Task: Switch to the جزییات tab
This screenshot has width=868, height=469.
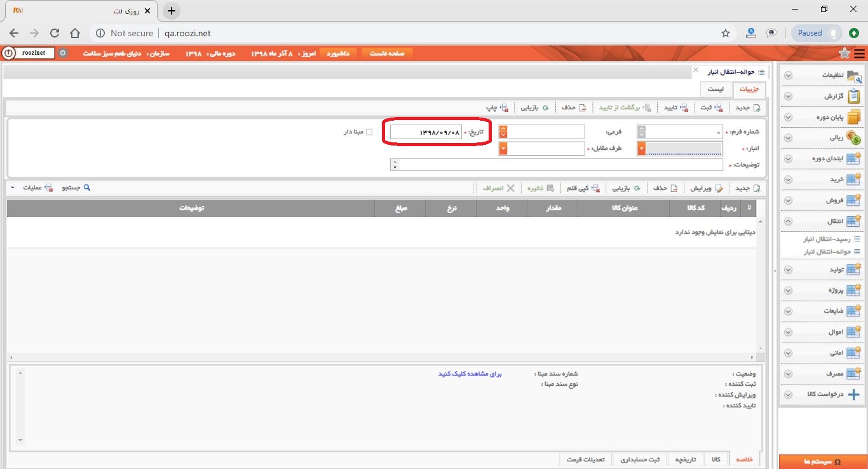Action: (x=749, y=90)
